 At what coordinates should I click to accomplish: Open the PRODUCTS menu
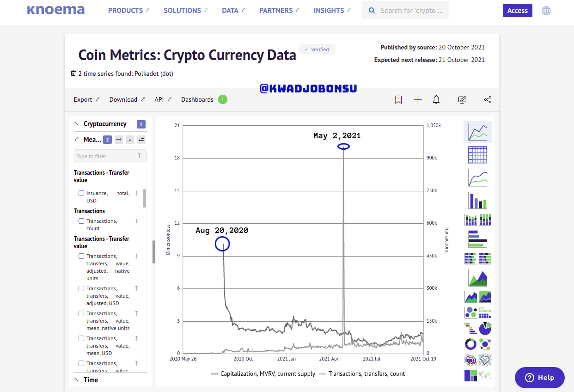tap(129, 10)
